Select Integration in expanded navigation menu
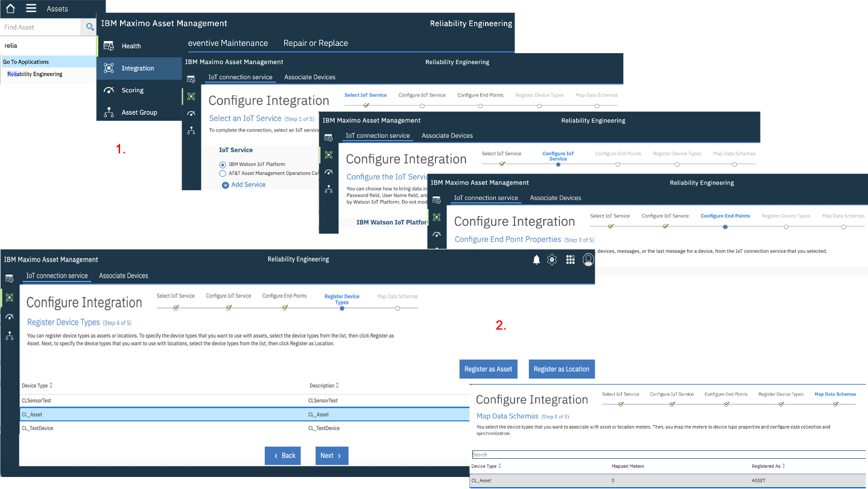 tap(139, 68)
